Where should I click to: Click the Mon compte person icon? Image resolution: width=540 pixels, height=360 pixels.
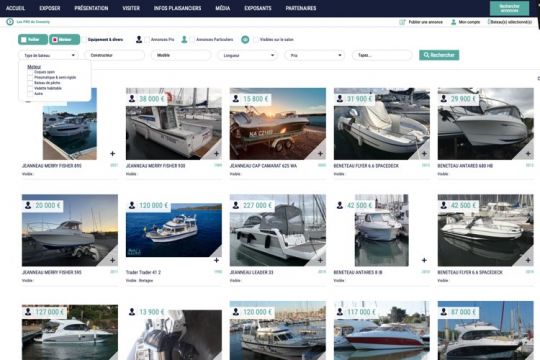click(x=454, y=22)
